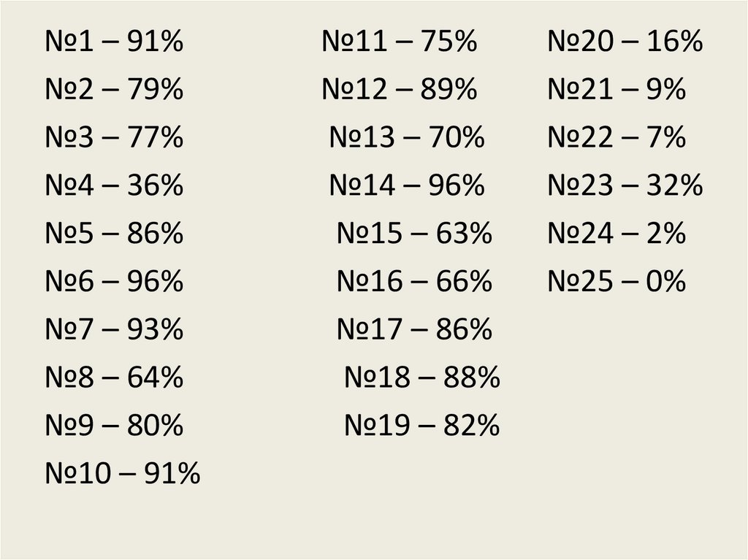
Task: Select the №23 – 32% entry
Action: click(x=625, y=186)
